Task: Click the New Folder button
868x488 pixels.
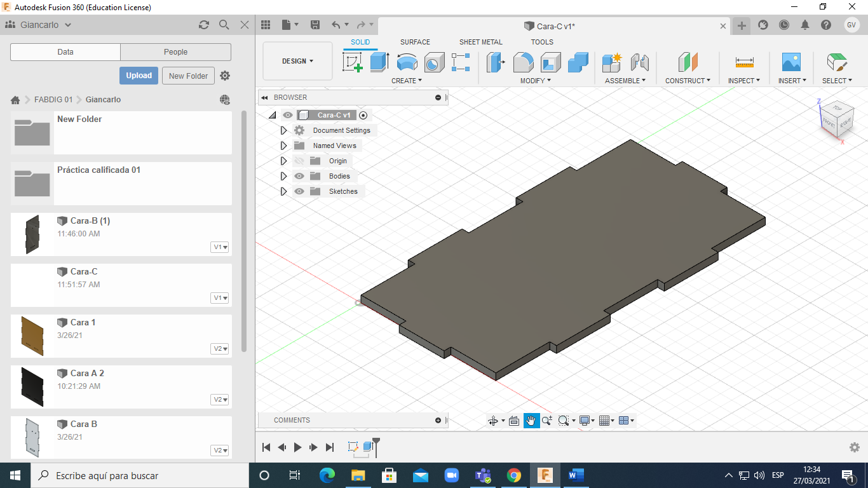Action: (188, 76)
